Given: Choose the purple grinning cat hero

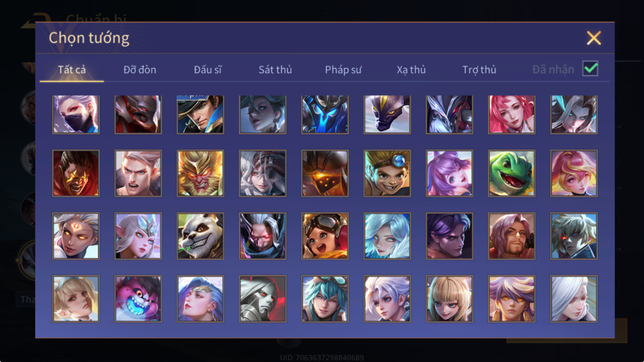Looking at the screenshot, I should click(138, 298).
